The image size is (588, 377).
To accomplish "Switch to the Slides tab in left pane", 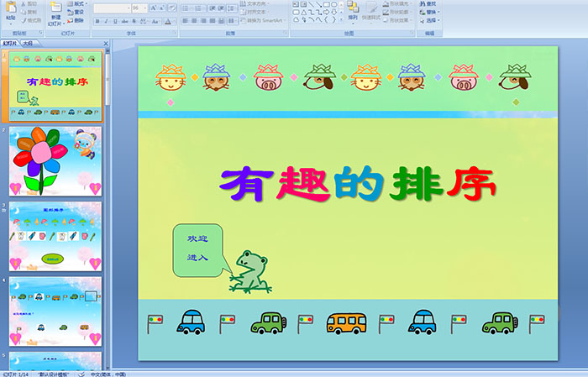I will 10,42.
